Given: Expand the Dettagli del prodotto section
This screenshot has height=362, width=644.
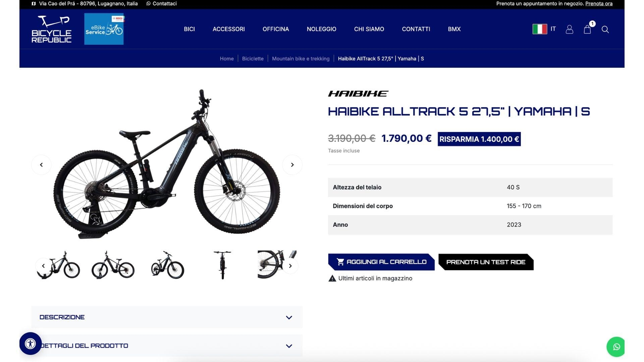Looking at the screenshot, I should point(167,346).
